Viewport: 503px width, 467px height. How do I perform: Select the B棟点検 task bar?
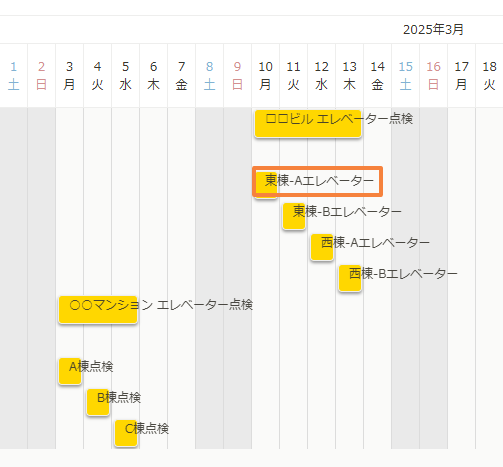click(98, 402)
